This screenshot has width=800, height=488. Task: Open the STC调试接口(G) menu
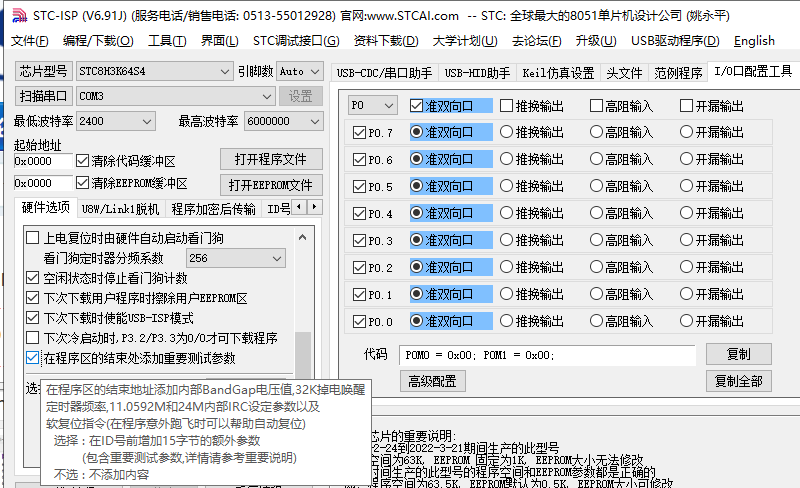(x=296, y=41)
